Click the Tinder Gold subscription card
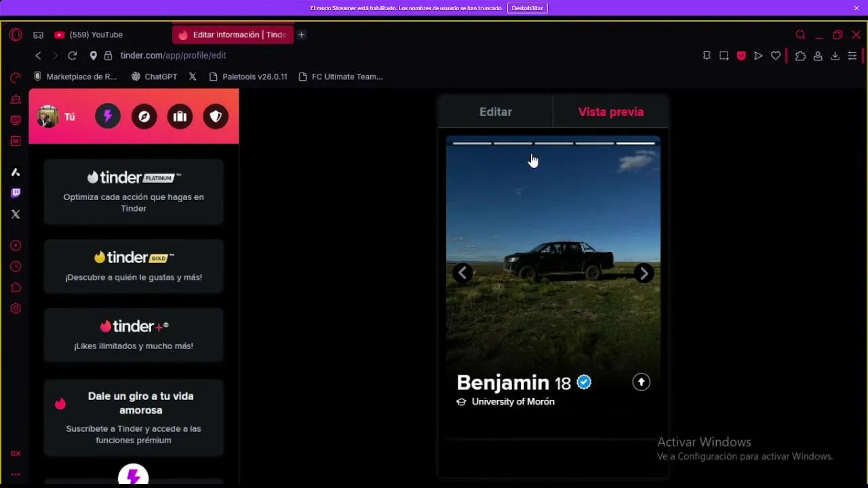Image resolution: width=868 pixels, height=488 pixels. 134,266
